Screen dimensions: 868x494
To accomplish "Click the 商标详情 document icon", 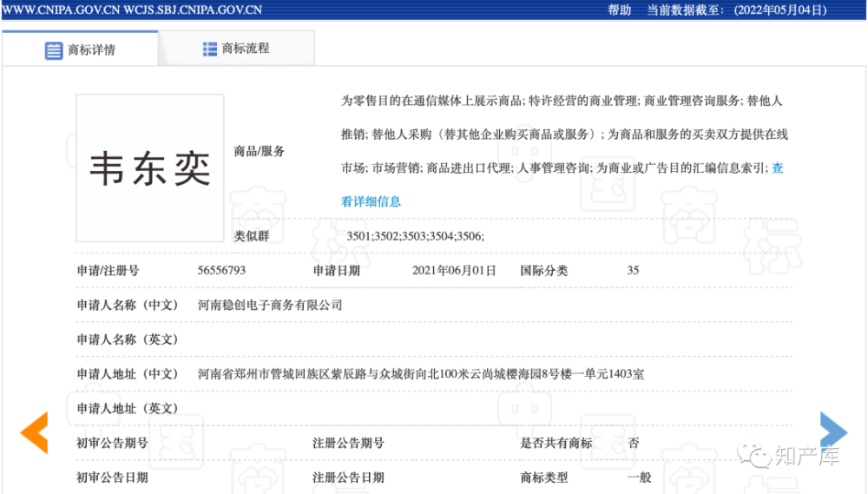I will coord(54,50).
